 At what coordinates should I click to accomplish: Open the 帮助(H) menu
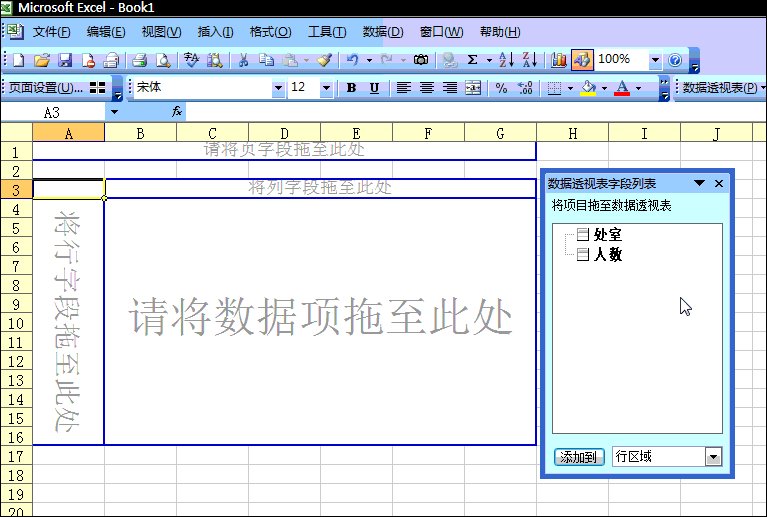click(500, 32)
